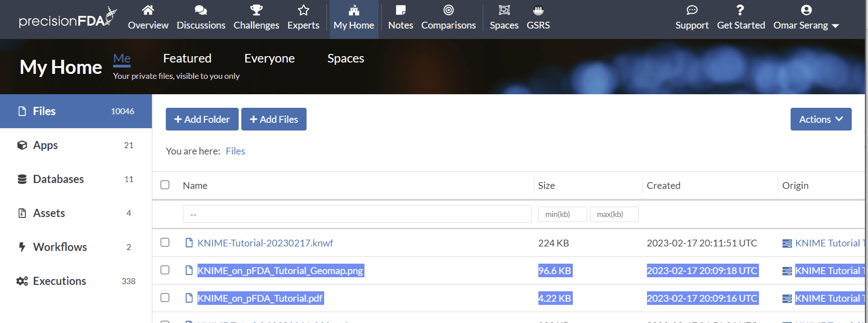Toggle the select-all checkbox beside Name
868x323 pixels.
pos(165,185)
